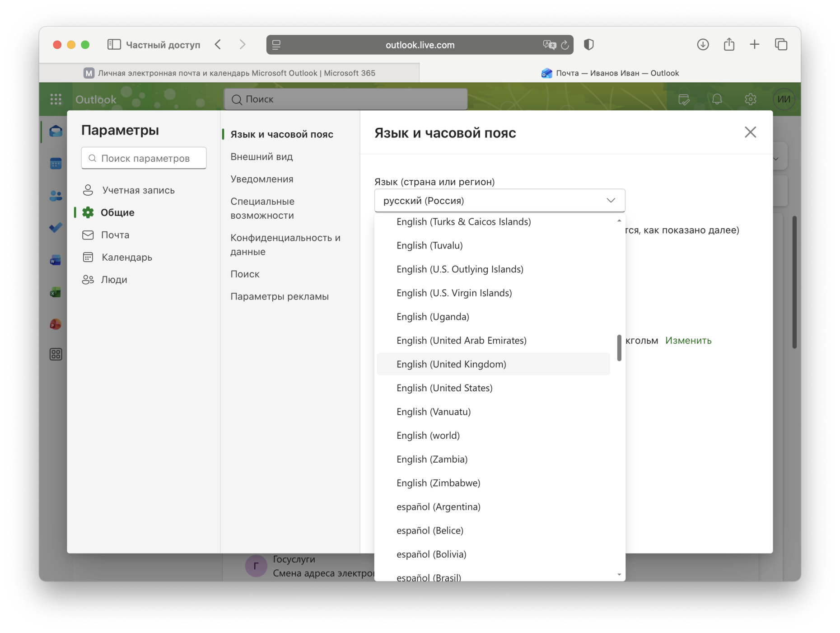The width and height of the screenshot is (840, 633).
Task: Open the notifications bell
Action: point(717,99)
